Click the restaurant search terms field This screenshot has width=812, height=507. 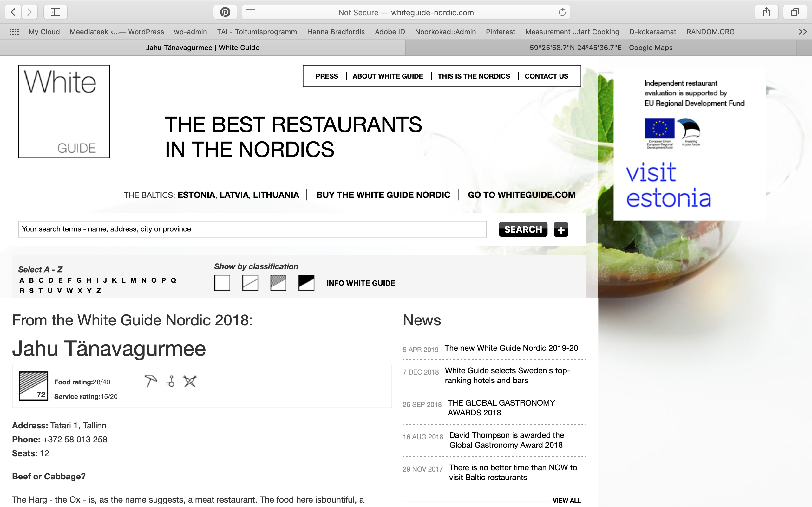[x=252, y=229]
